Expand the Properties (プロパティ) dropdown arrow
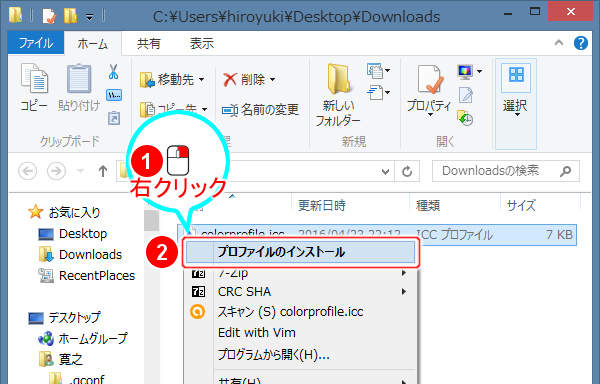600x384 pixels. 430,114
